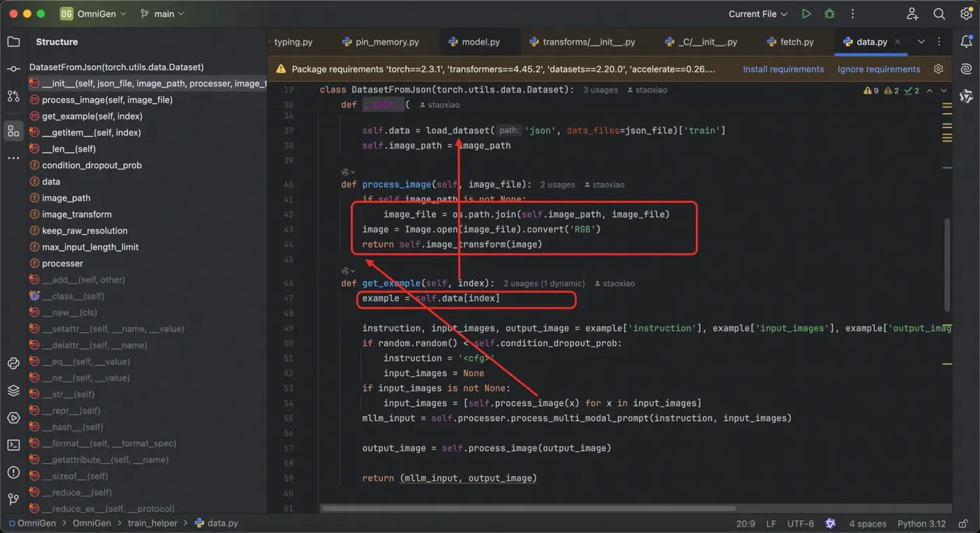Screen dimensions: 980x533
Task: Open the Run tool window
Action: [x=13, y=417]
